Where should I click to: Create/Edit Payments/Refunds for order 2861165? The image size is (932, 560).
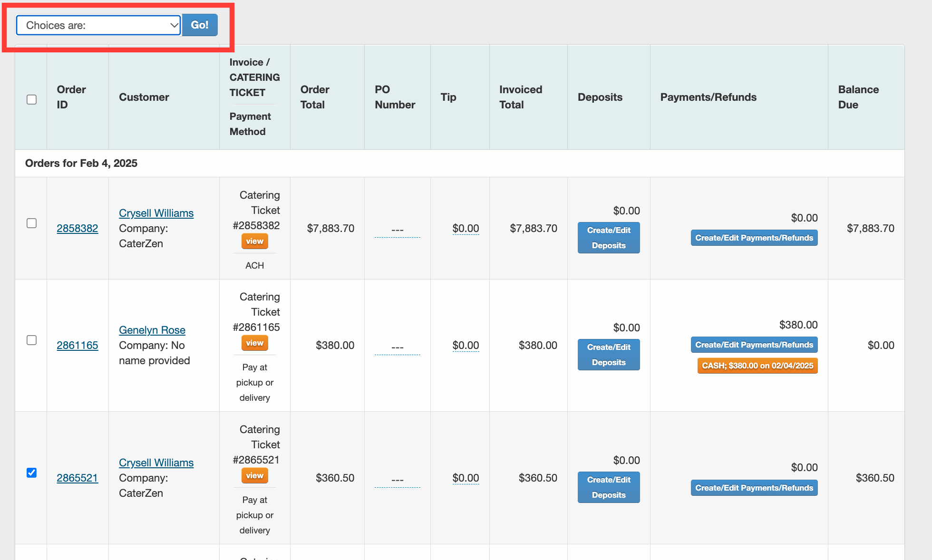click(754, 345)
